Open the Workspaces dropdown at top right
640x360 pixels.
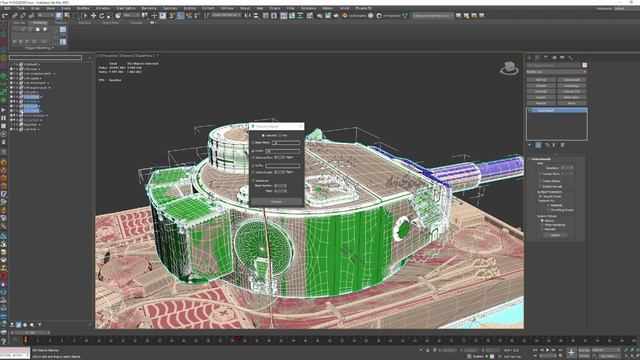coord(626,8)
